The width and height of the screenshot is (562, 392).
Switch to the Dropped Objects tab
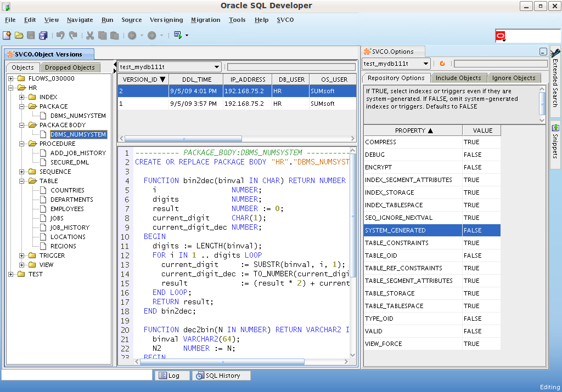70,67
